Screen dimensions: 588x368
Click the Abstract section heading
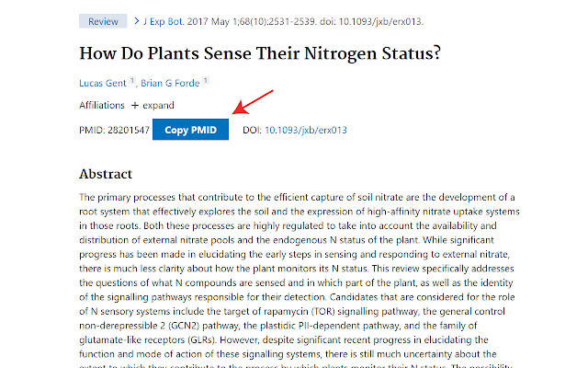(106, 174)
